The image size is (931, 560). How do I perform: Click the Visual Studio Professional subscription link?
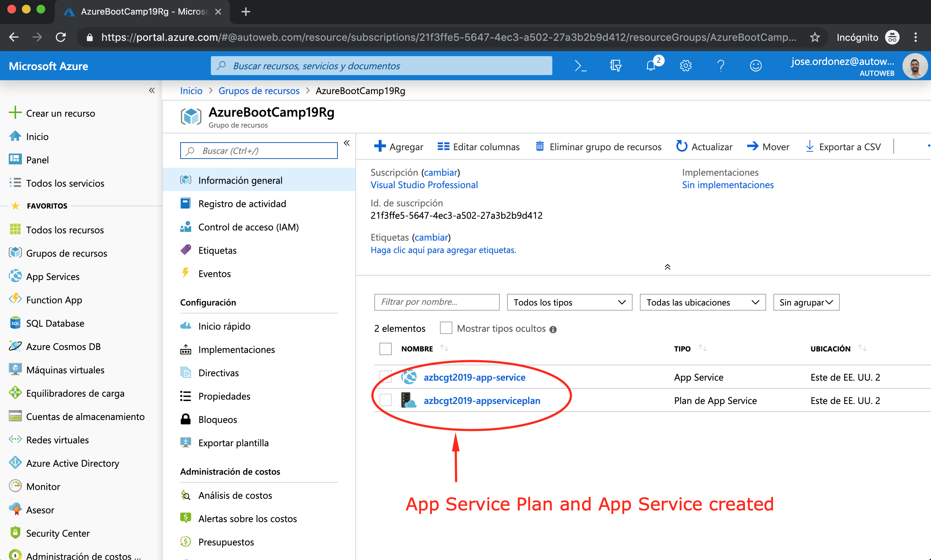click(x=424, y=185)
